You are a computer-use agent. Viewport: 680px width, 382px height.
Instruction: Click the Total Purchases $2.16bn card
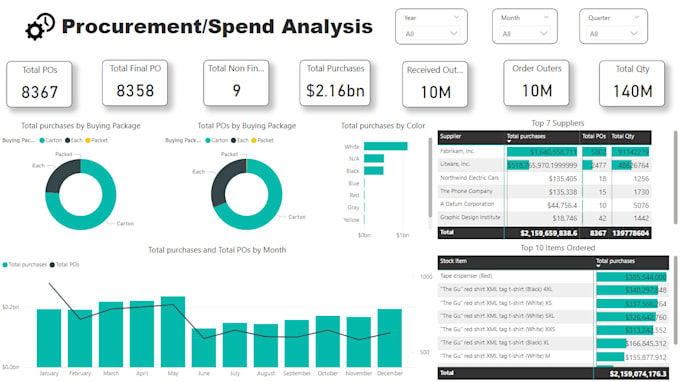pos(335,83)
